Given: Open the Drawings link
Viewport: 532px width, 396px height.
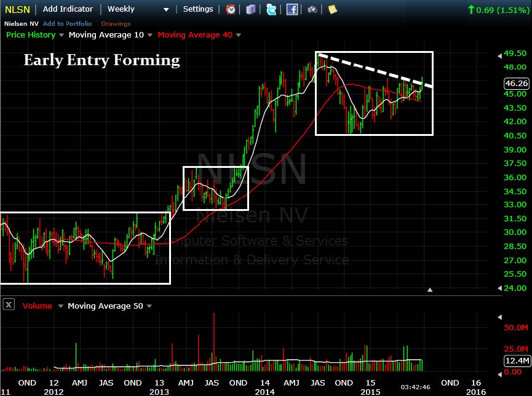Looking at the screenshot, I should tap(116, 23).
